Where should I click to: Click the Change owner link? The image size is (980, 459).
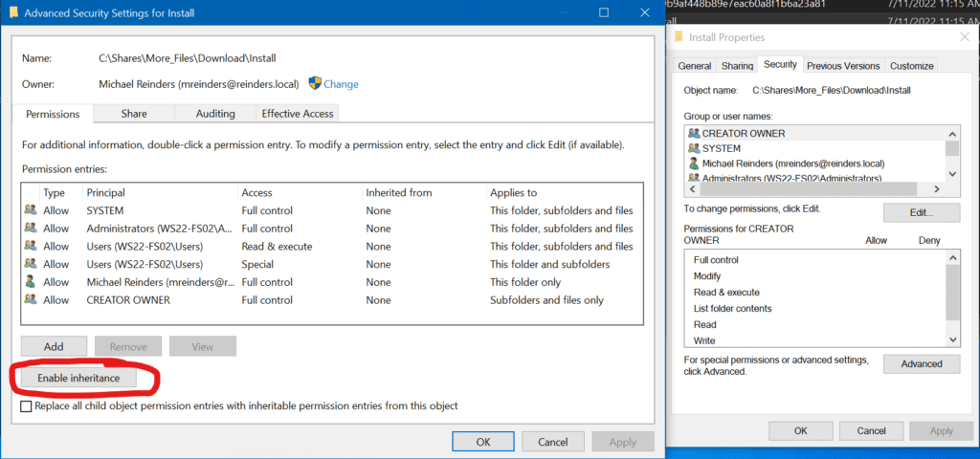click(342, 84)
